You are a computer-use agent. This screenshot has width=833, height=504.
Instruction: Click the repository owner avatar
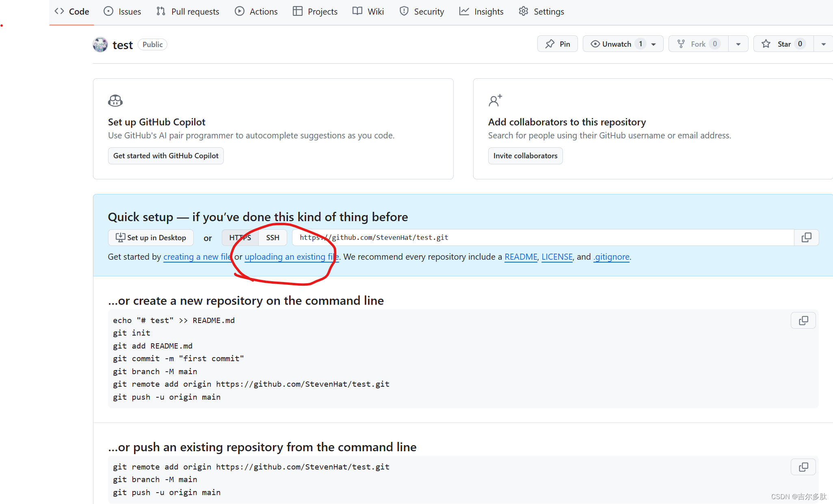tap(100, 45)
